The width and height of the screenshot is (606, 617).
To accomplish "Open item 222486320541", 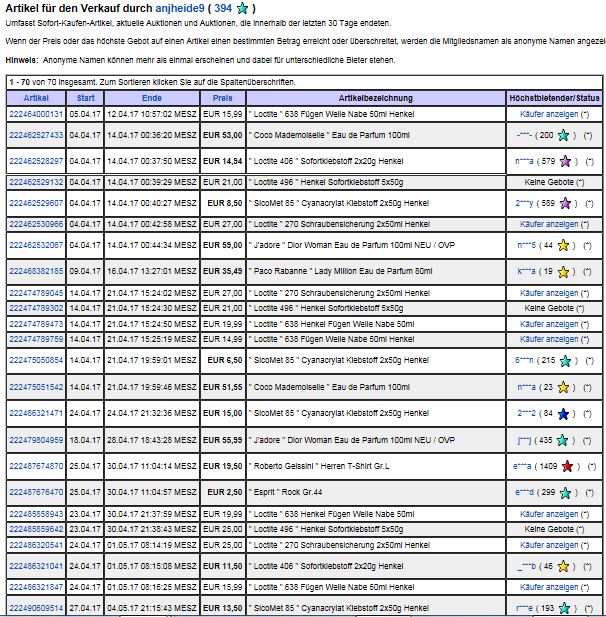I will pos(36,545).
